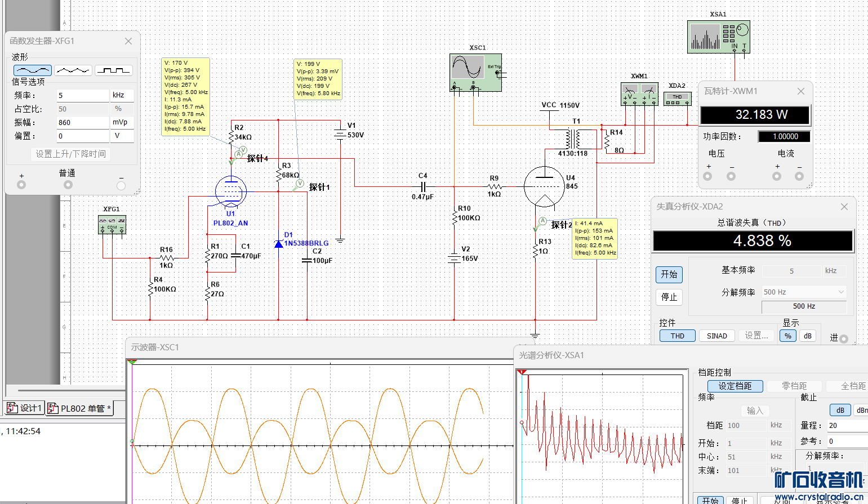This screenshot has width=868, height=504.
Task: Toggle THD mode in distortion analyzer
Action: point(677,336)
